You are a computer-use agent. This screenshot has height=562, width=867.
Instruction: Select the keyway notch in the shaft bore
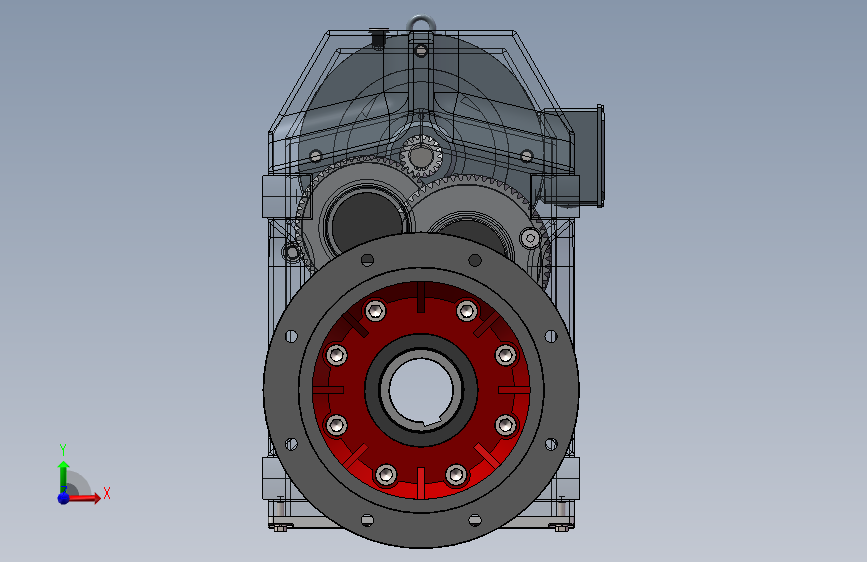point(430,422)
